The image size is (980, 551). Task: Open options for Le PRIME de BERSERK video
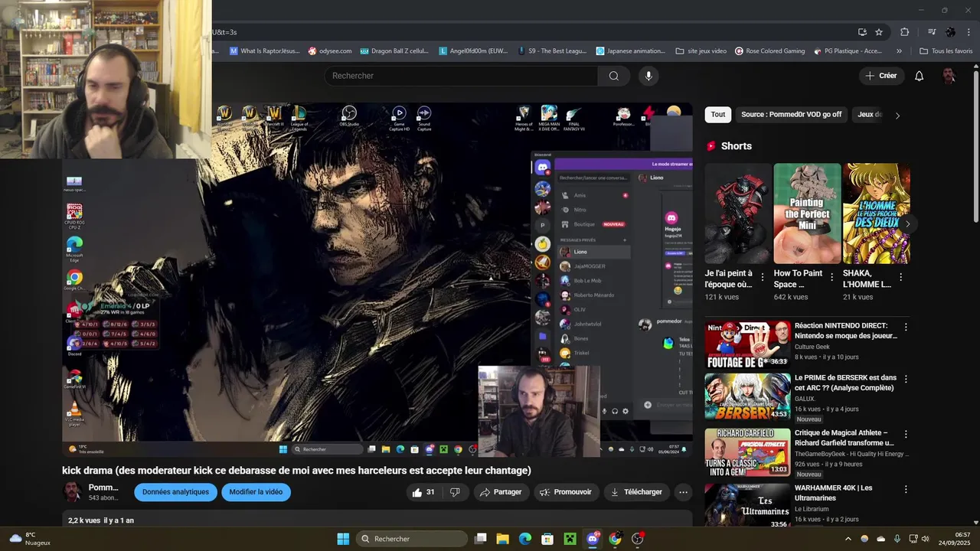(906, 379)
